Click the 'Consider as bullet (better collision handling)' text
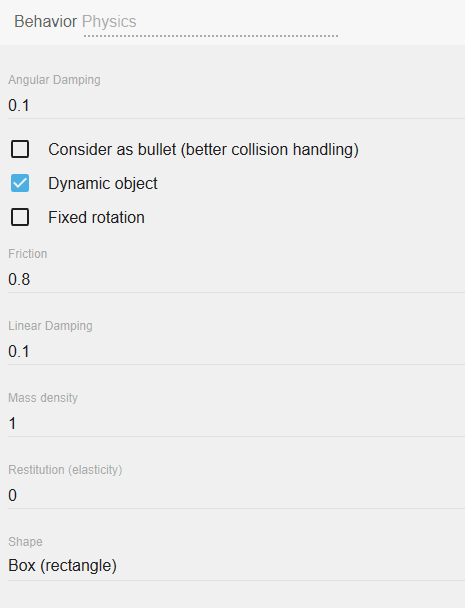The height and width of the screenshot is (608, 465). click(x=203, y=150)
